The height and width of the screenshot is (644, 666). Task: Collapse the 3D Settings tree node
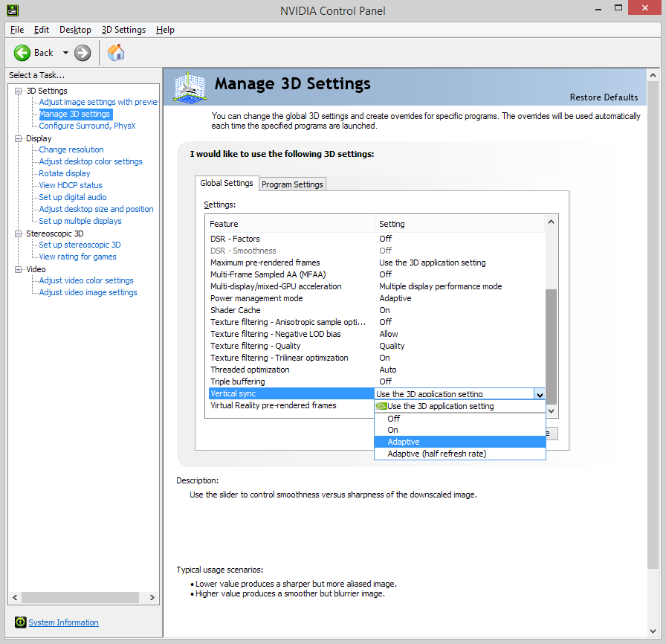tap(19, 91)
